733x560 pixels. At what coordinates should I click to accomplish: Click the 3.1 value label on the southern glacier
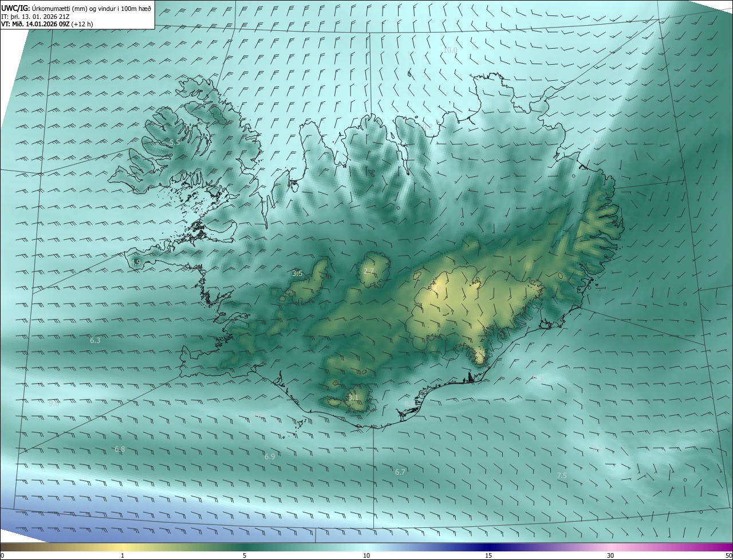(x=353, y=397)
